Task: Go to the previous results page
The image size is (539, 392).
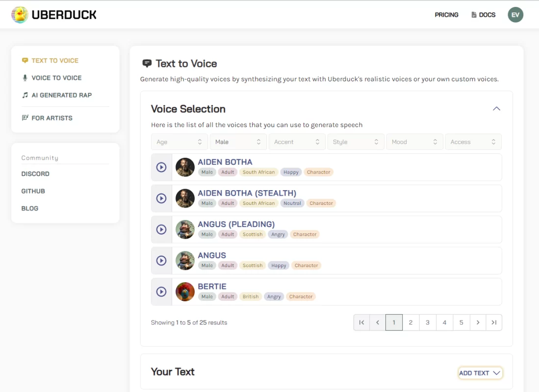Action: tap(378, 322)
